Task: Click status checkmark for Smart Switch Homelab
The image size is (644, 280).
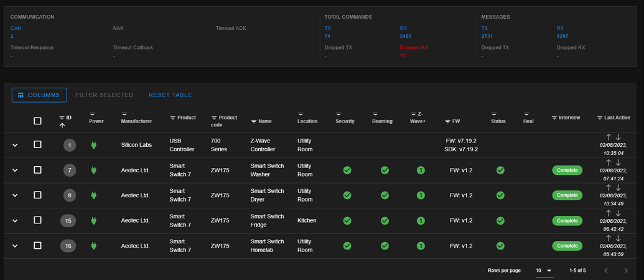Action: (x=500, y=246)
